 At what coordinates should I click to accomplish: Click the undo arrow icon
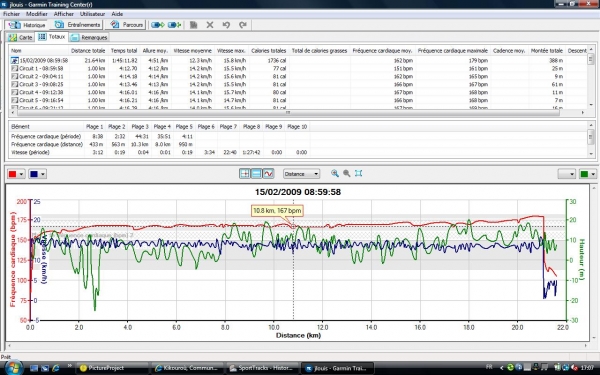click(226, 25)
